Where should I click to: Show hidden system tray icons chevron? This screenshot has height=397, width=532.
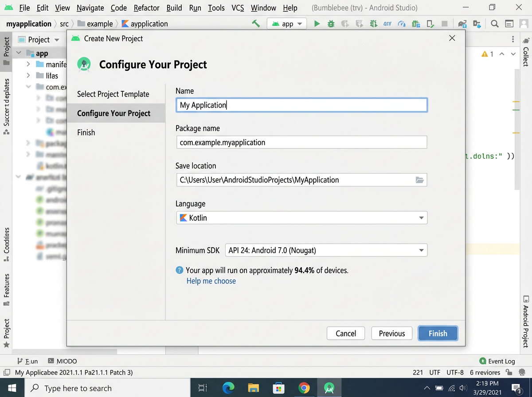point(427,388)
